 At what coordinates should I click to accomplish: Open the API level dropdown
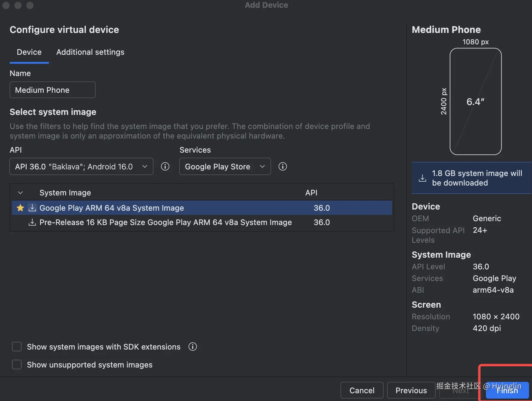click(81, 166)
